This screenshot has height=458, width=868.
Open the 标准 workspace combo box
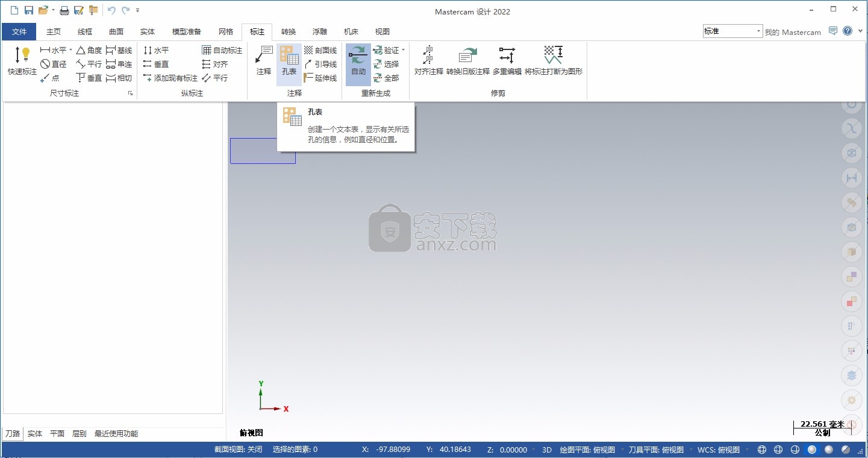[x=732, y=31]
